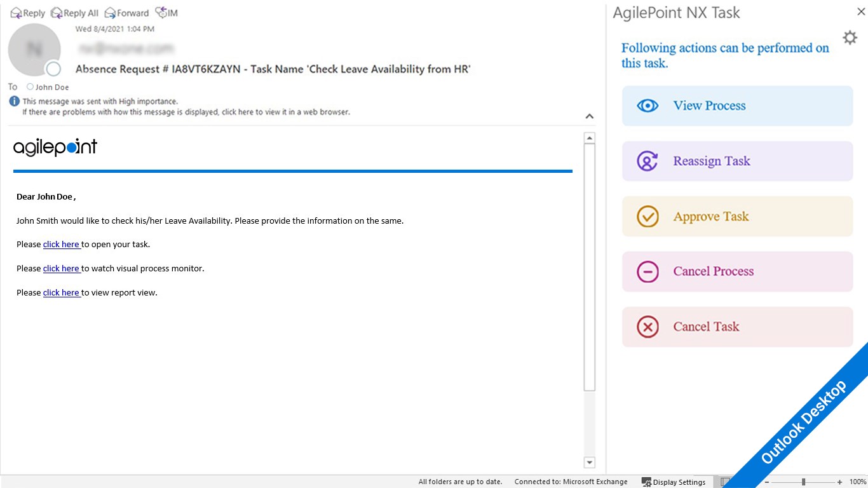This screenshot has width=868, height=488.
Task: Forward the Absence Request email
Action: click(126, 13)
